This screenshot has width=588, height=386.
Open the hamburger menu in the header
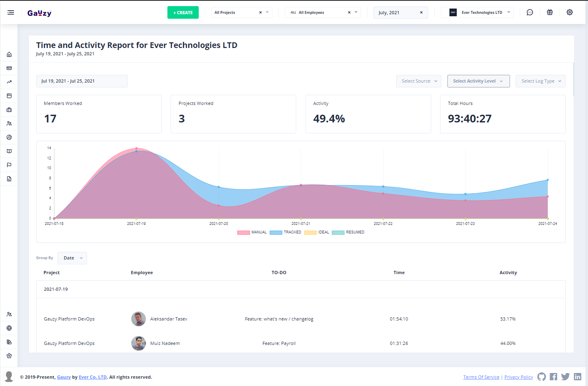click(x=11, y=13)
